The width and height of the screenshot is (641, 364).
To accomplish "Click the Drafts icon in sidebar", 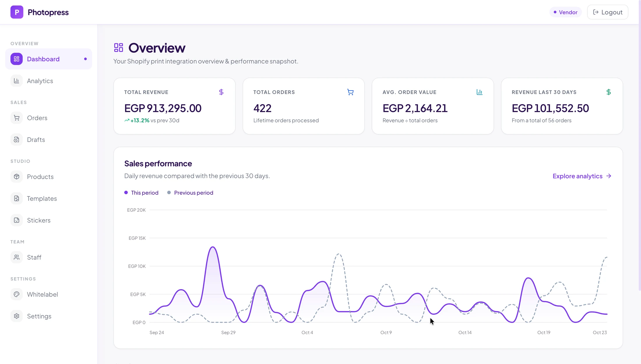I will click(x=17, y=139).
